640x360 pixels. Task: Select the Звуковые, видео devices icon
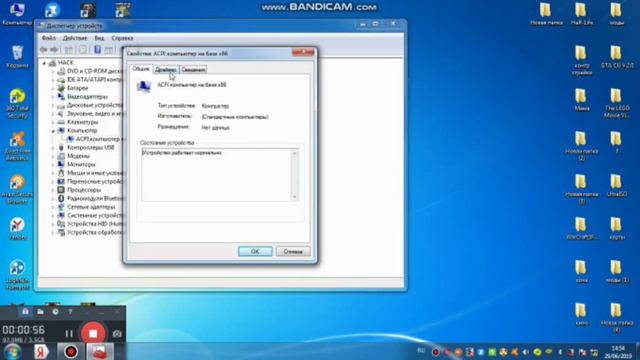pos(61,113)
